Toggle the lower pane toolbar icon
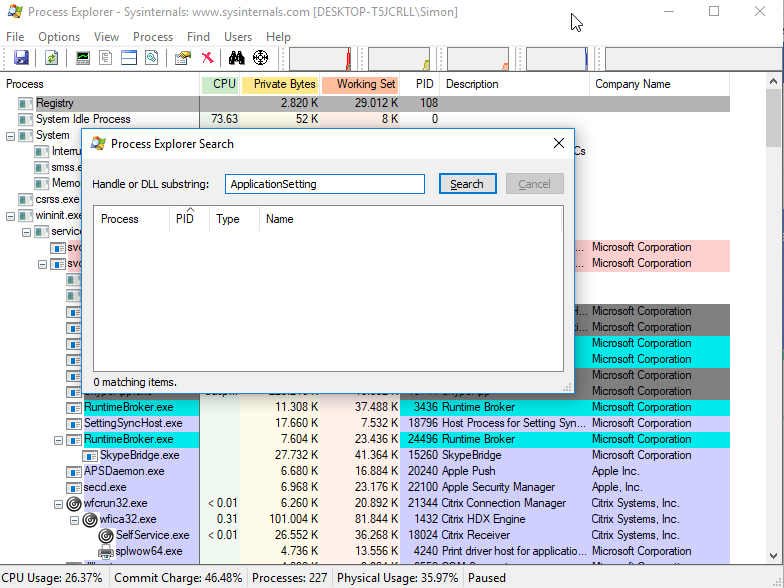Image resolution: width=784 pixels, height=588 pixels. point(128,58)
